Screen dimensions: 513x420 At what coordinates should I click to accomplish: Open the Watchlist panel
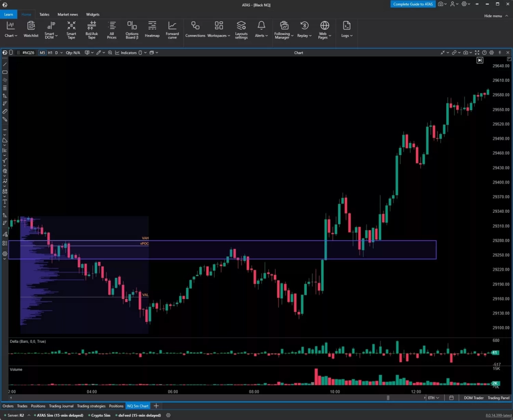pyautogui.click(x=31, y=30)
